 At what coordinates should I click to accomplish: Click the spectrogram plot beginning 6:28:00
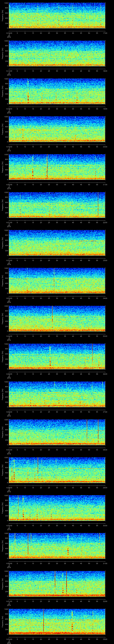[57, 470]
